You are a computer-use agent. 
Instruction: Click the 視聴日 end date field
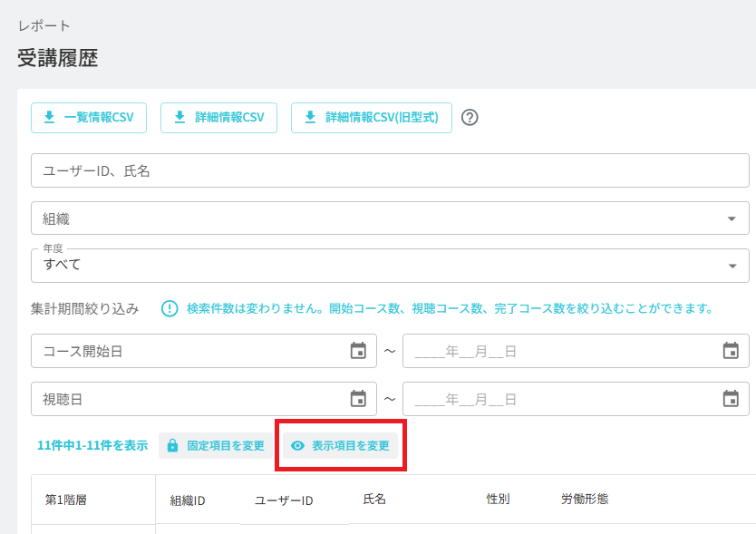[577, 399]
